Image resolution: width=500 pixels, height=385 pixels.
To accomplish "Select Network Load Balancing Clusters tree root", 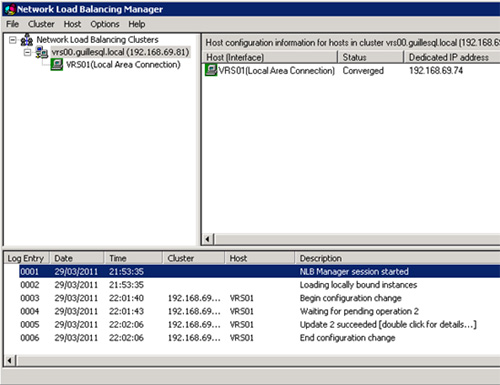I will 97,40.
